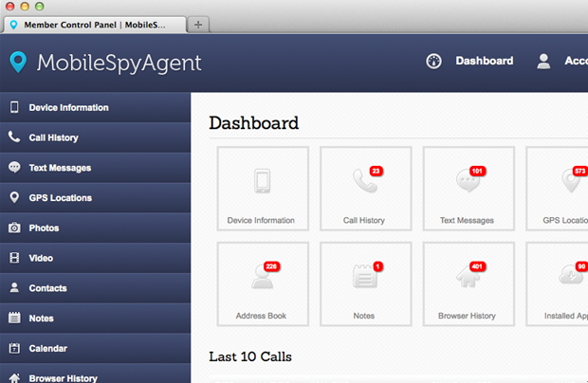Viewport: 588px width, 383px height.
Task: Select Notes in the sidebar menu
Action: pos(95,318)
